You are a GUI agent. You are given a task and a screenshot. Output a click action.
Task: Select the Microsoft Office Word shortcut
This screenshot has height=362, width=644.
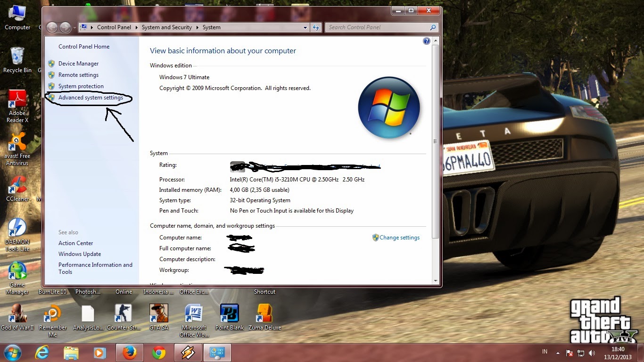click(x=194, y=321)
